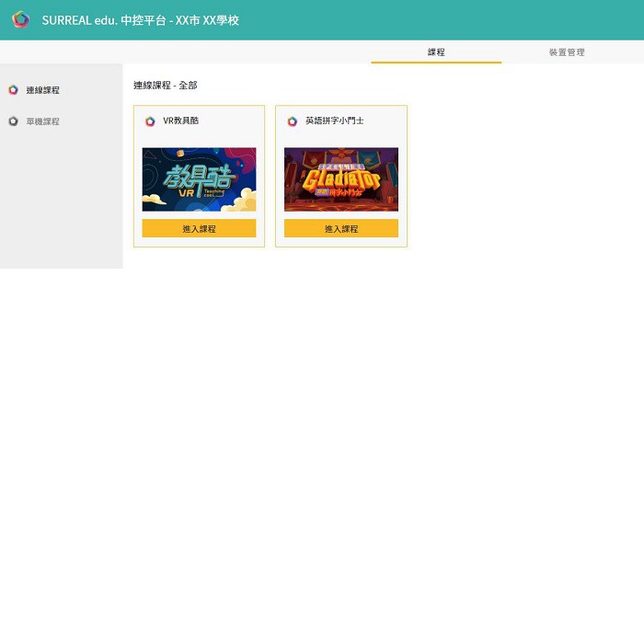Switch to the 課程 tab
The width and height of the screenshot is (644, 644).
[x=436, y=52]
